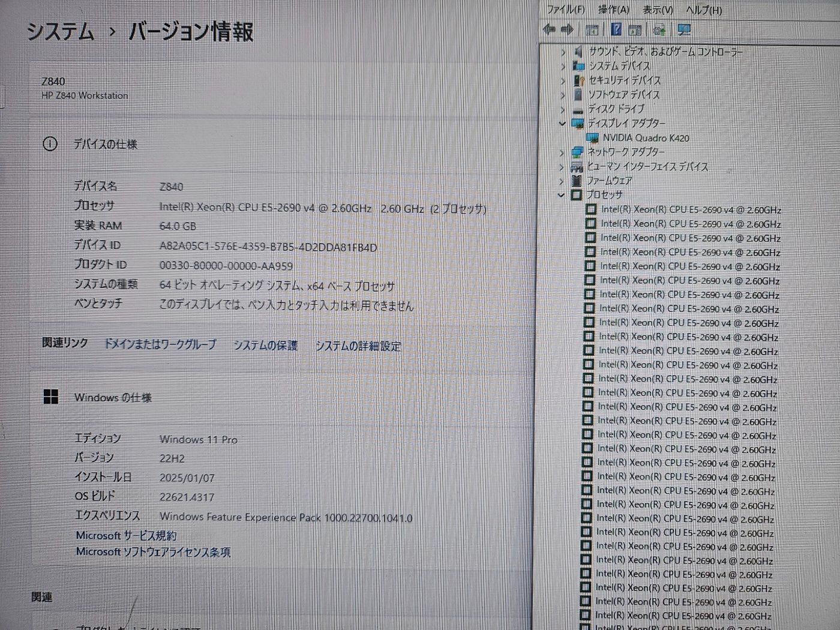Click the ディスプレイ アダプター monitor icon
The height and width of the screenshot is (630, 840).
click(x=578, y=124)
